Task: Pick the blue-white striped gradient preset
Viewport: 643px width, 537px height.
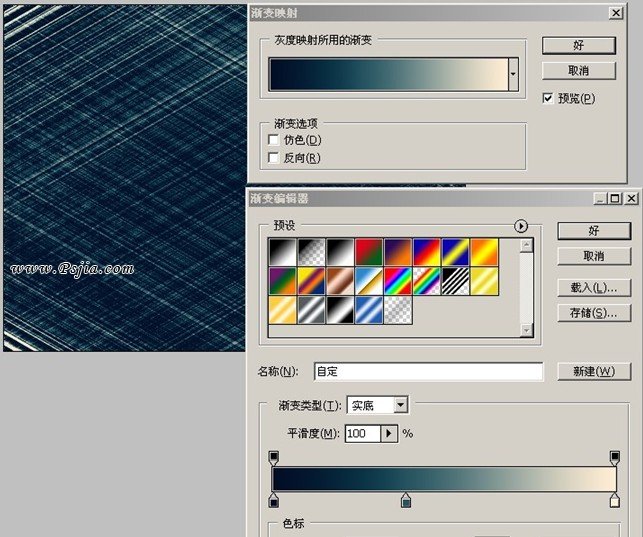Action: (369, 310)
